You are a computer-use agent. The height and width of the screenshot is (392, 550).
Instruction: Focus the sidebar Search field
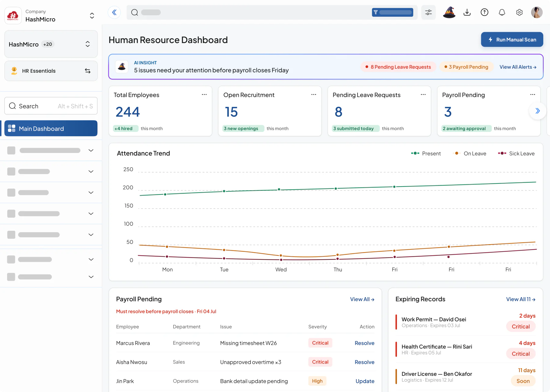point(51,106)
